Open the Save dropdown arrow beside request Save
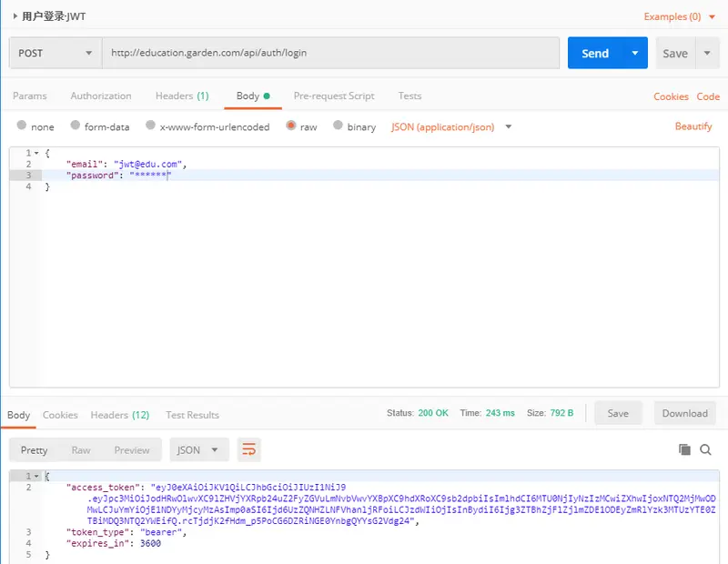The width and height of the screenshot is (728, 564). pos(707,53)
